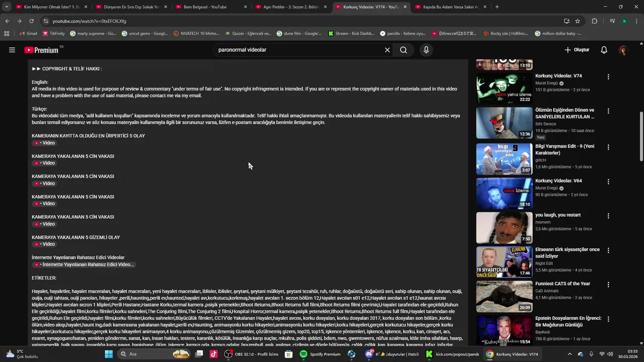Show hidden system tray icons chevron
644x362 pixels.
[570, 354]
